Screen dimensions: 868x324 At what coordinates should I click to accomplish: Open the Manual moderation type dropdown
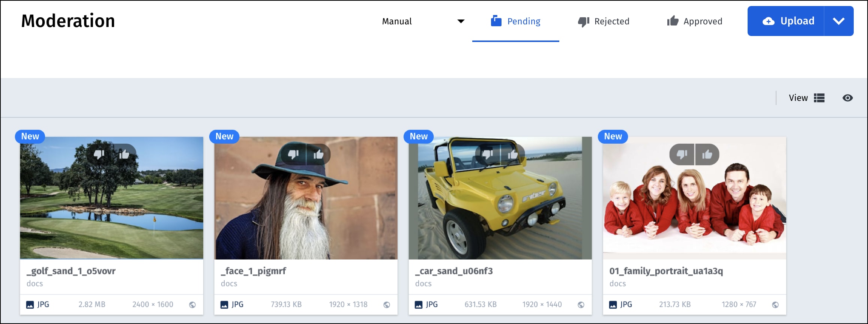click(x=423, y=21)
